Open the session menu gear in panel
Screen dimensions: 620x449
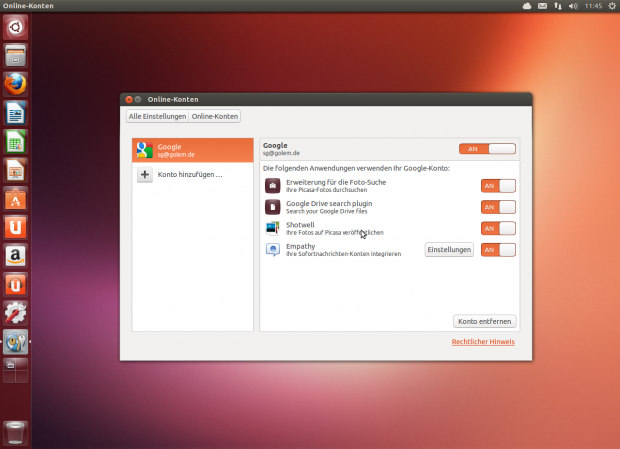pyautogui.click(x=610, y=6)
